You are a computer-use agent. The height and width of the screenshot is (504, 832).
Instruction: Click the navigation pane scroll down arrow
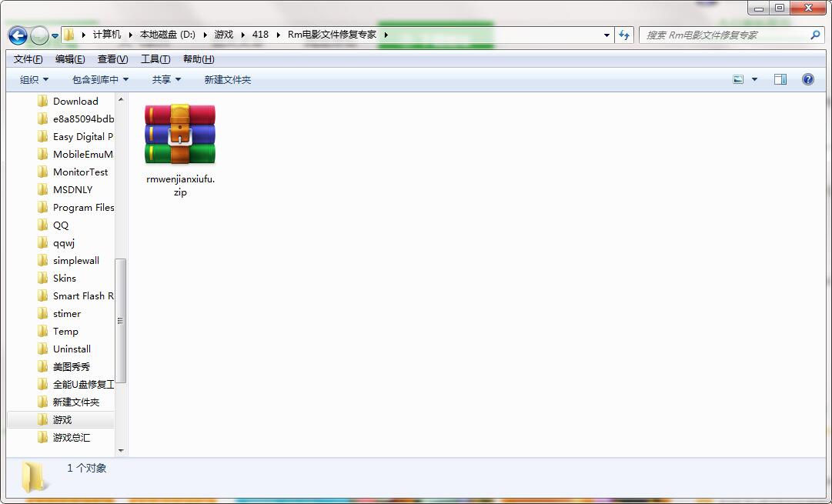click(x=121, y=450)
